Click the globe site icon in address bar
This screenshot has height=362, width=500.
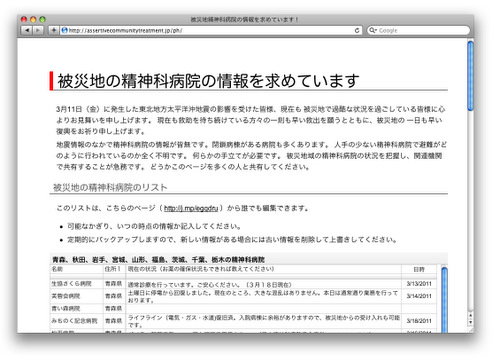(65, 30)
